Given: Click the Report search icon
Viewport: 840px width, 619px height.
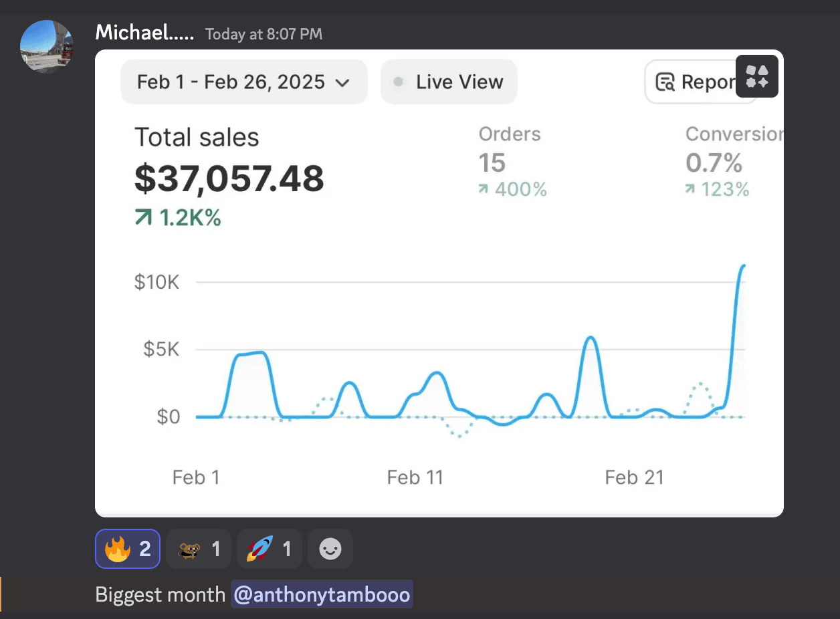Looking at the screenshot, I should click(x=665, y=82).
